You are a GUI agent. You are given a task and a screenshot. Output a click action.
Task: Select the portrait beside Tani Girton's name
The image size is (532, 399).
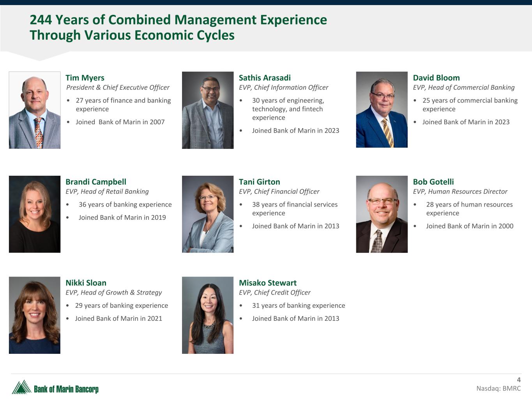tap(208, 214)
